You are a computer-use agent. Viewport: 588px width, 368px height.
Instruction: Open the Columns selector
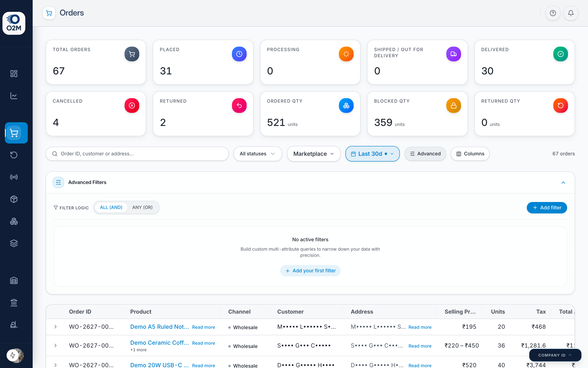point(470,154)
